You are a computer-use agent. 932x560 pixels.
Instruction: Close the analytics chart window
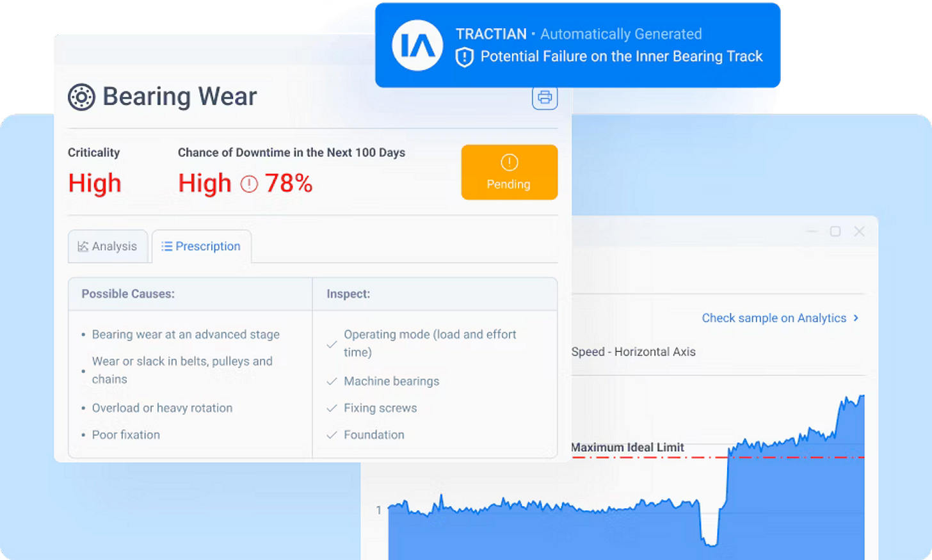[x=859, y=231]
